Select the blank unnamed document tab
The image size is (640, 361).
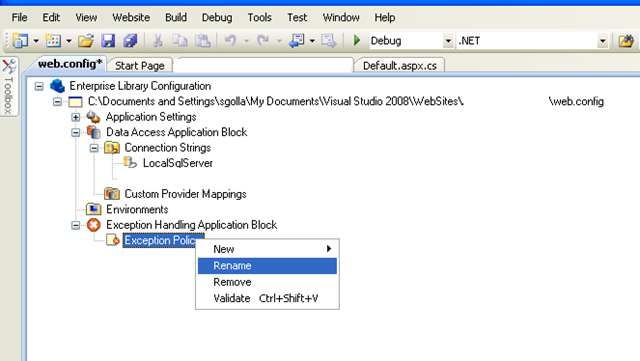coord(264,65)
